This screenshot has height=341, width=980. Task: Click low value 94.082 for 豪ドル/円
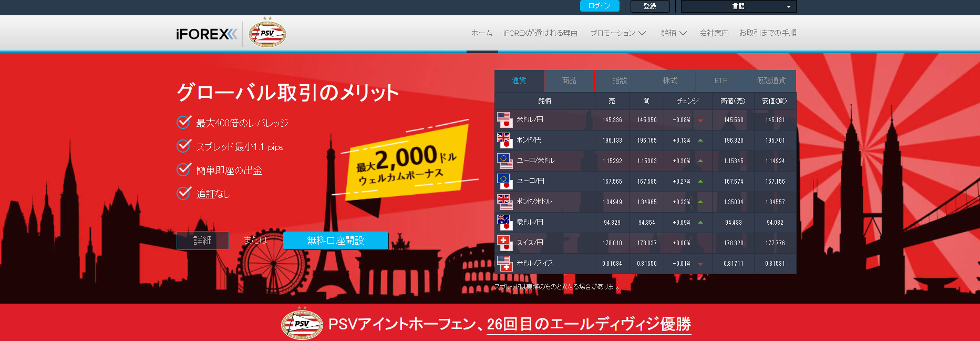(x=775, y=223)
